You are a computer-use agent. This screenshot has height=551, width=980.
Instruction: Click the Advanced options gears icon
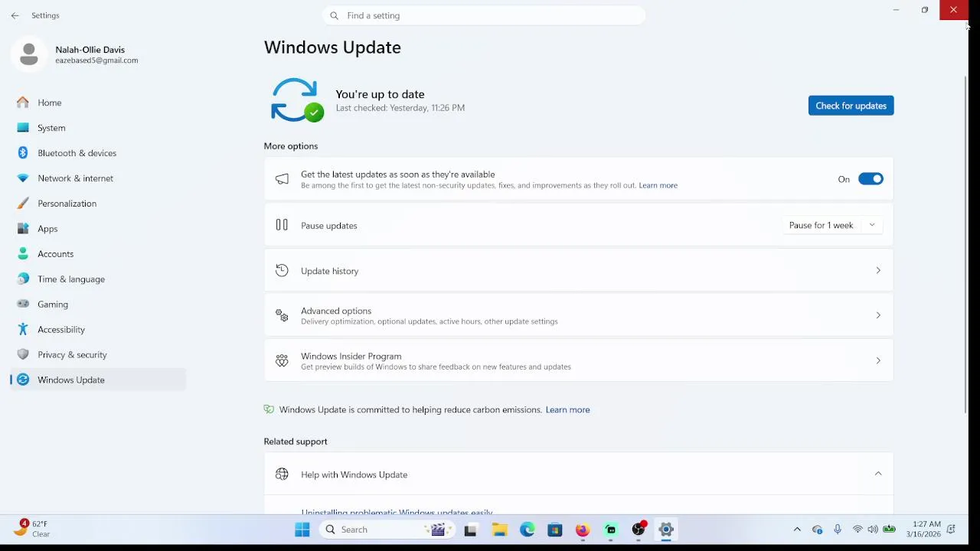pos(282,315)
